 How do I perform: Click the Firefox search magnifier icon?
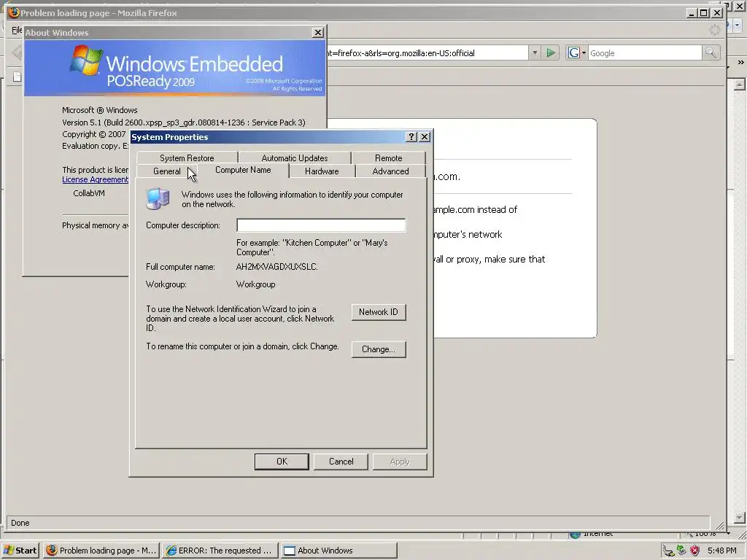(x=711, y=52)
